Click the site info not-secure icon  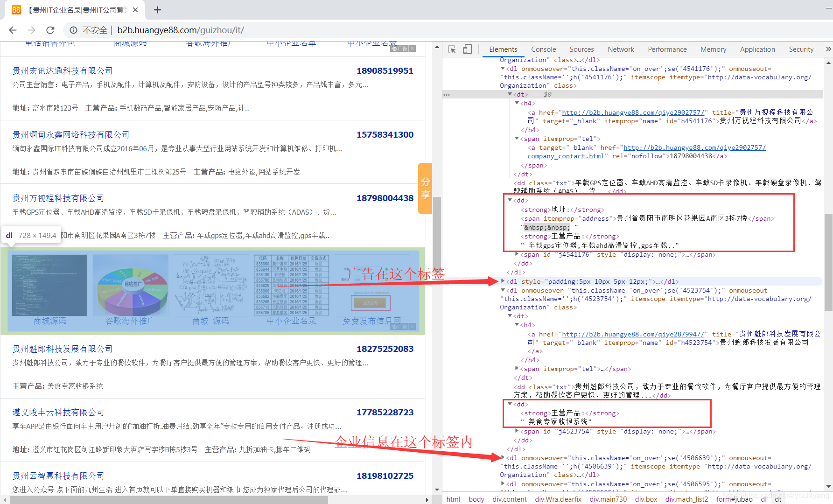tap(74, 30)
